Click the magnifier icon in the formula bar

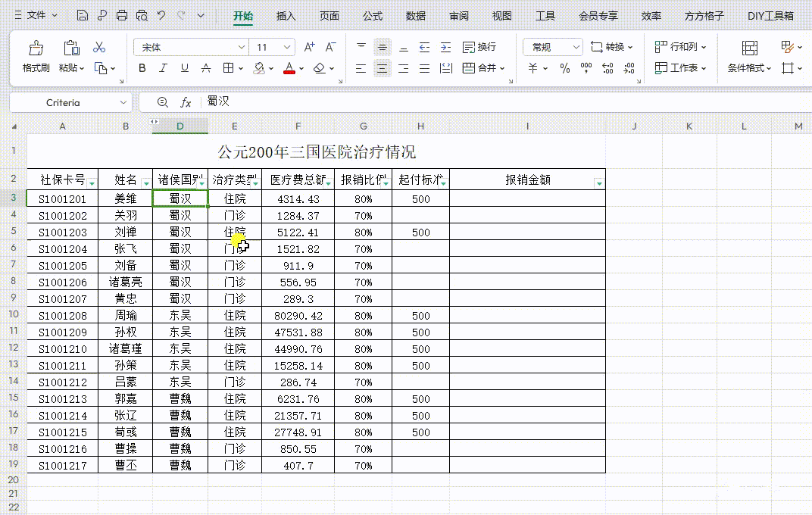click(163, 102)
